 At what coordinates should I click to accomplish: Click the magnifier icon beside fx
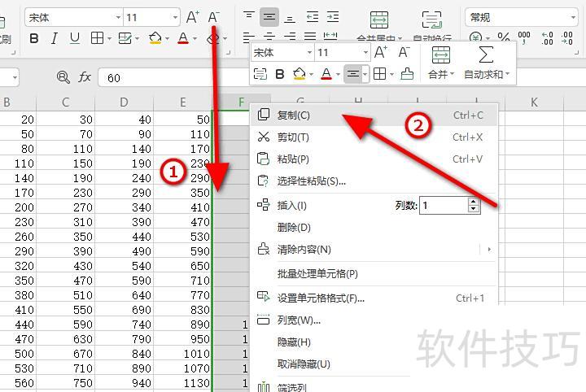point(63,77)
